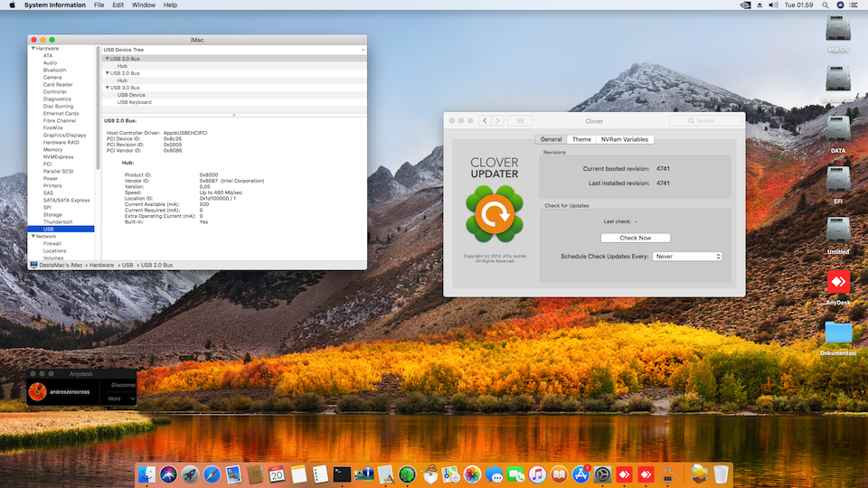The height and width of the screenshot is (488, 868).
Task: Go back in Clover preferences pane
Action: (x=485, y=120)
